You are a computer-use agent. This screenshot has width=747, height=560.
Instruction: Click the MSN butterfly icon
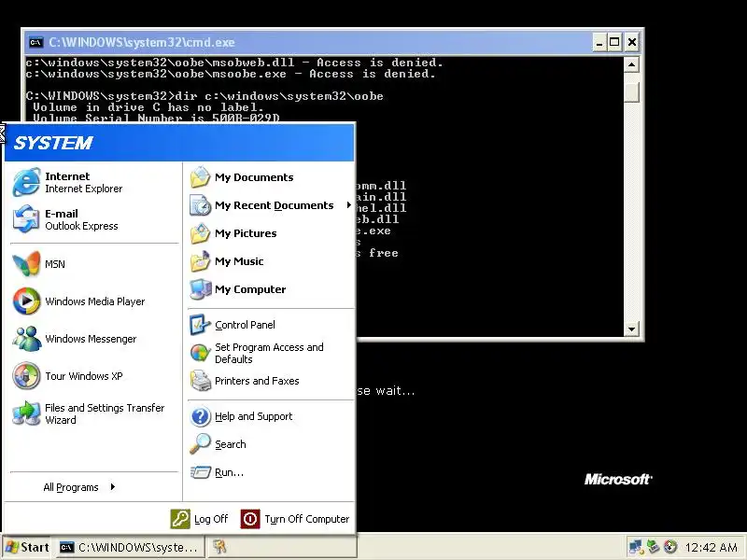point(26,264)
